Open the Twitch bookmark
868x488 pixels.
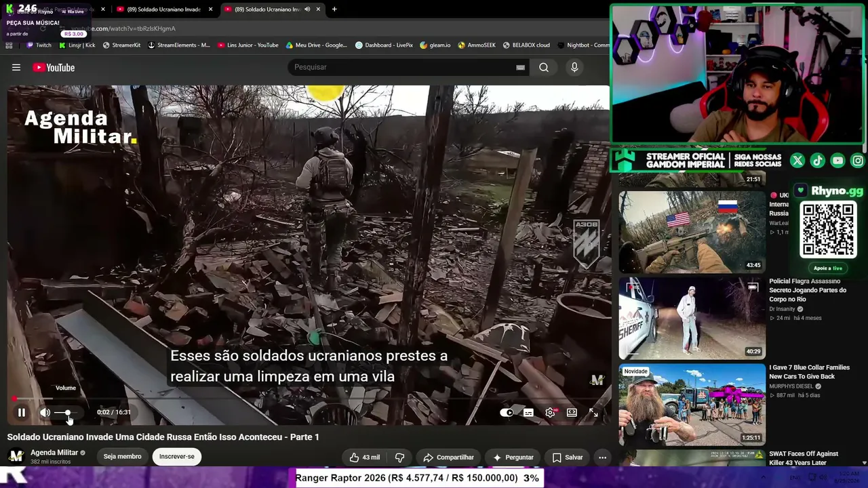pos(39,45)
